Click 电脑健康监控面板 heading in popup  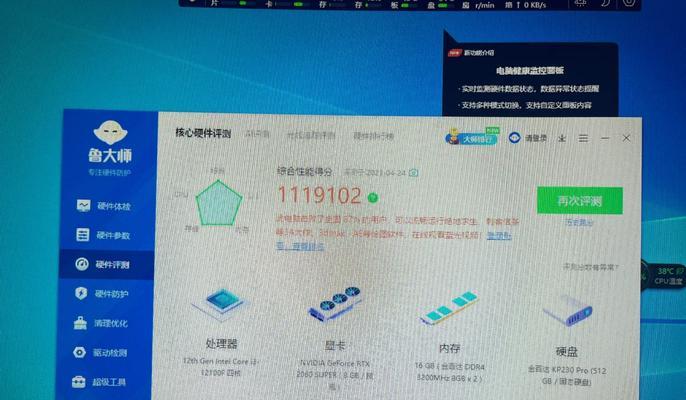pyautogui.click(x=530, y=70)
